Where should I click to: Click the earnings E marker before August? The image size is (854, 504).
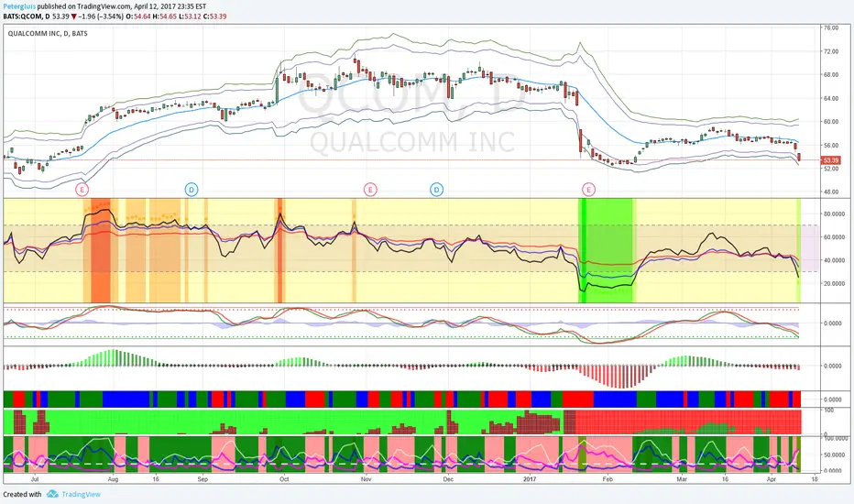point(82,190)
